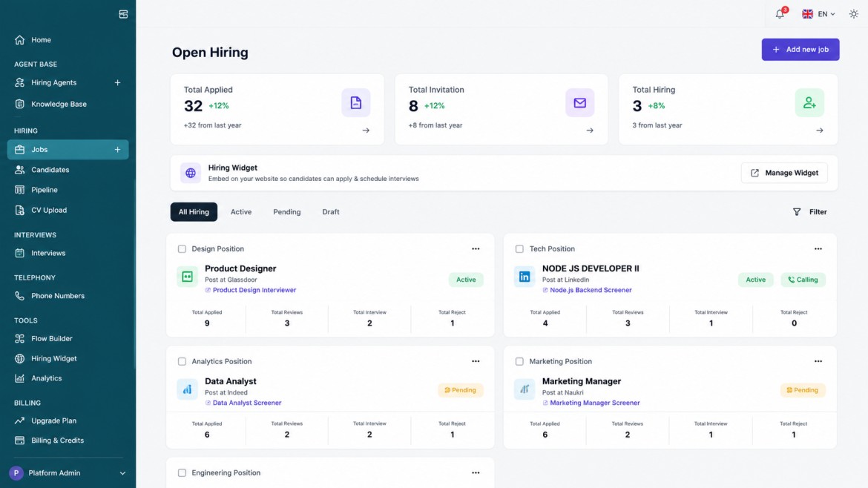Click the Platform Admin avatar
The height and width of the screenshot is (488, 868).
[x=16, y=473]
